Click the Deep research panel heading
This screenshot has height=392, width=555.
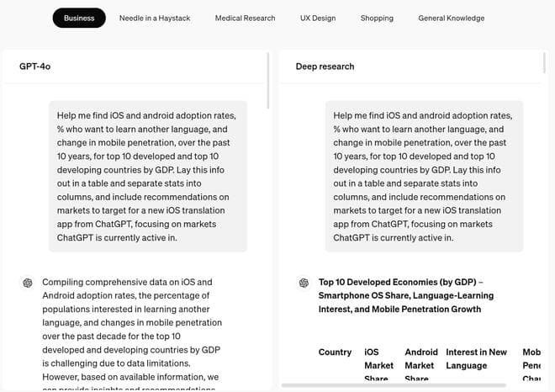point(325,66)
